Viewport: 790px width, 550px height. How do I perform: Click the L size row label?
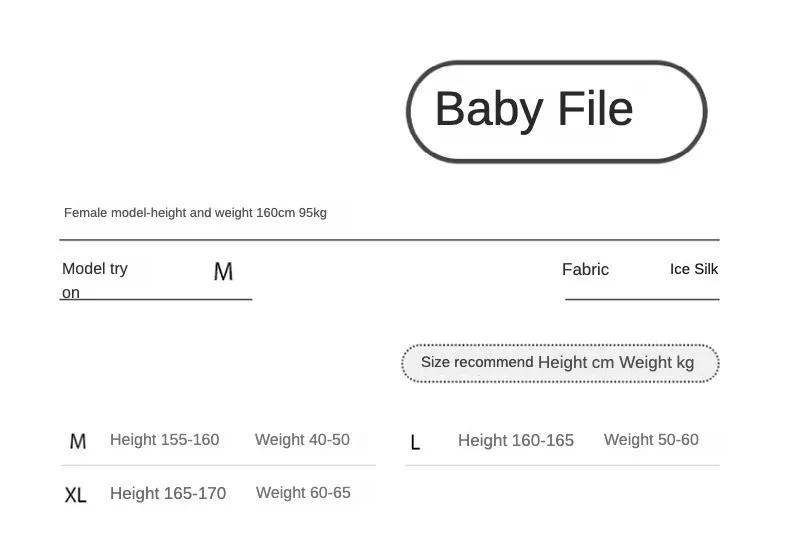pyautogui.click(x=415, y=442)
